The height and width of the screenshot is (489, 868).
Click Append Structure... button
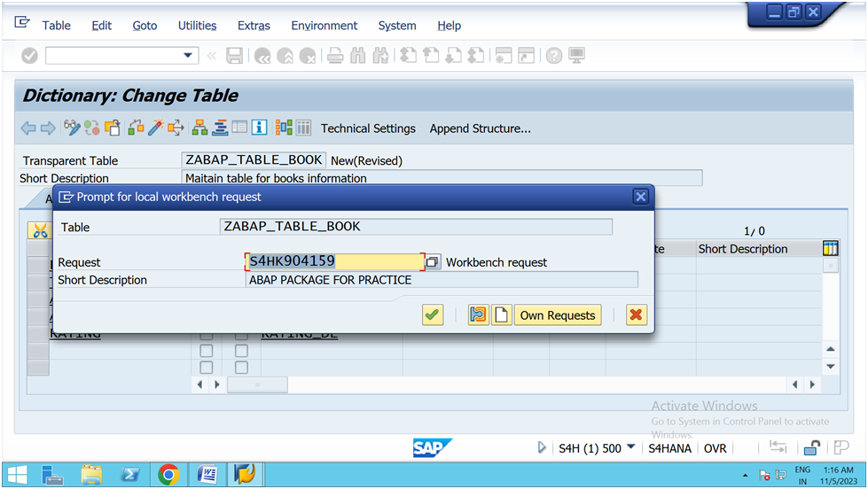click(x=480, y=128)
